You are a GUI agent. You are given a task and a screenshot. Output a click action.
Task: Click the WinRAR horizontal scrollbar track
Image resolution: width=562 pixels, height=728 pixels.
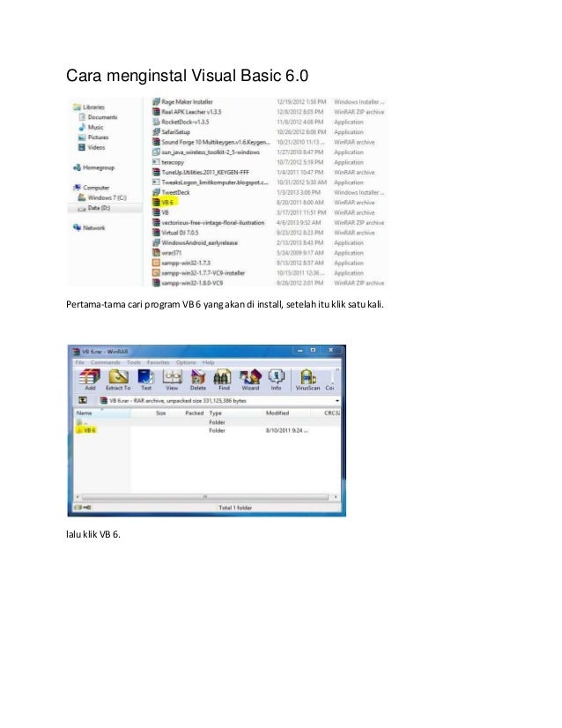pos(204,497)
